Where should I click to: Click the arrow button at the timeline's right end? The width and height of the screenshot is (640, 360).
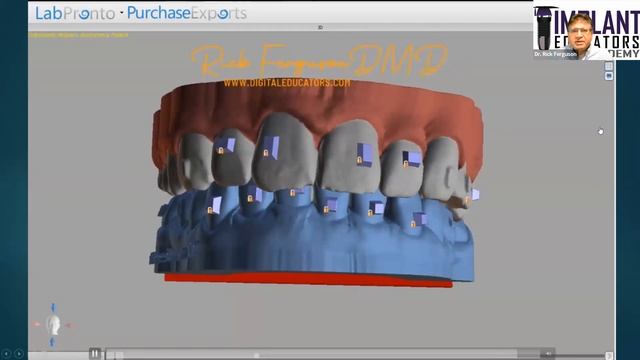[x=609, y=356]
